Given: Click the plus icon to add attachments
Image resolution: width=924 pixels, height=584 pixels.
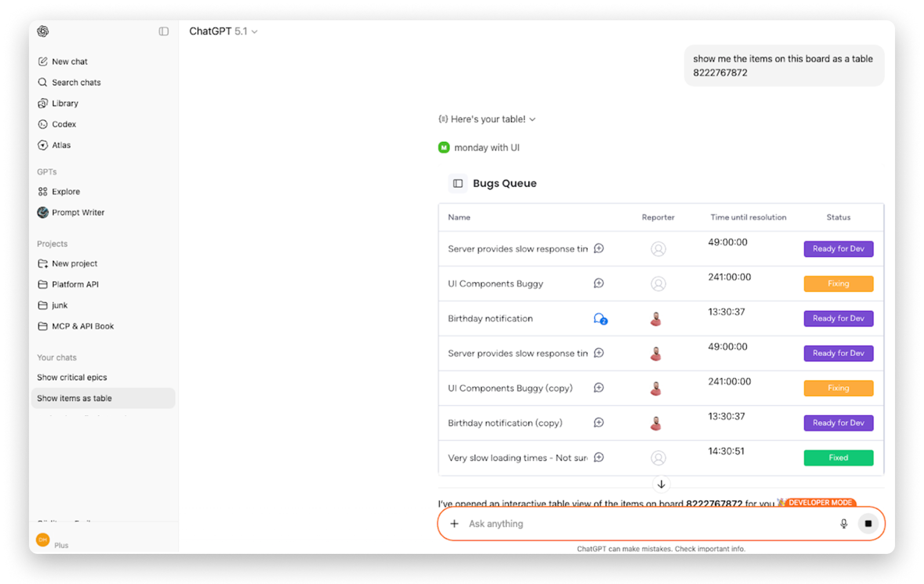Looking at the screenshot, I should click(x=454, y=524).
